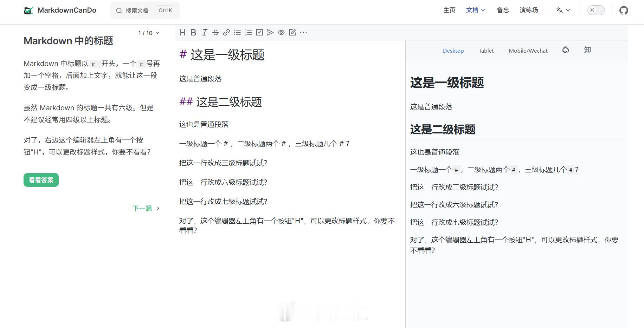Viewport: 644px width, 328px height.
Task: Switch preview to the Desktop tab
Action: [x=453, y=51]
